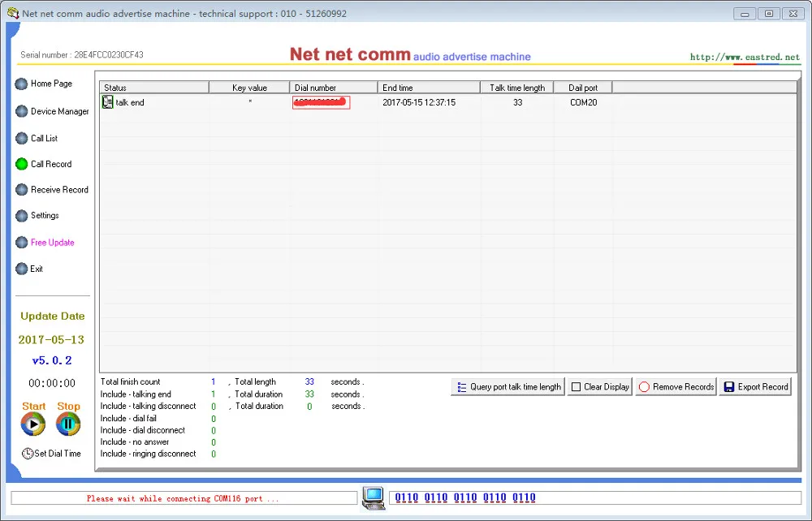The width and height of the screenshot is (812, 521).
Task: Click the computer monitor icon in status bar
Action: pos(374,498)
